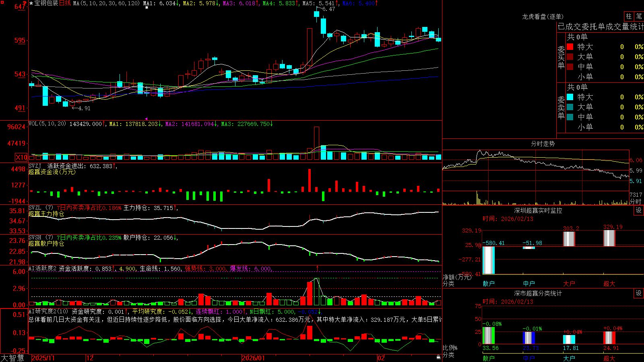
Task: Click the 主力持仓: 35.715 value
Action: [151, 208]
